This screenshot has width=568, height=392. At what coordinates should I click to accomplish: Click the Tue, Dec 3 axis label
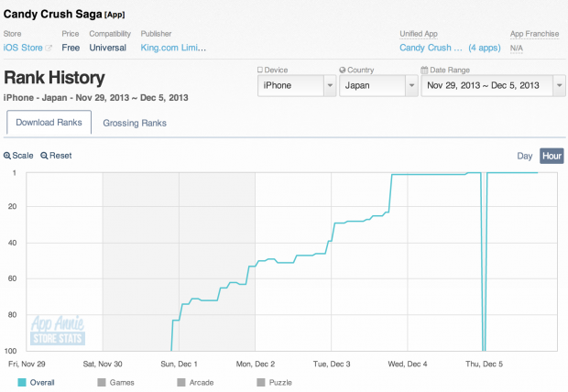pyautogui.click(x=332, y=365)
